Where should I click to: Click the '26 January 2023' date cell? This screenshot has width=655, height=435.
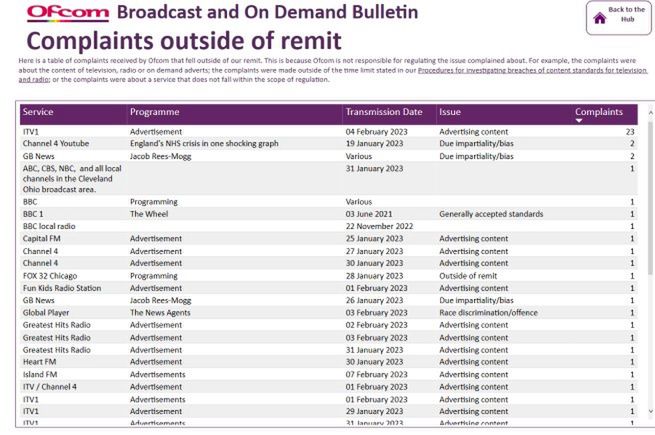(x=374, y=300)
